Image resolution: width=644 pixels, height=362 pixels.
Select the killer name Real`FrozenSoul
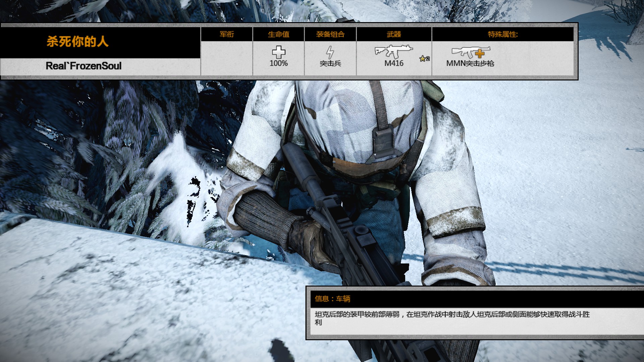tap(84, 66)
